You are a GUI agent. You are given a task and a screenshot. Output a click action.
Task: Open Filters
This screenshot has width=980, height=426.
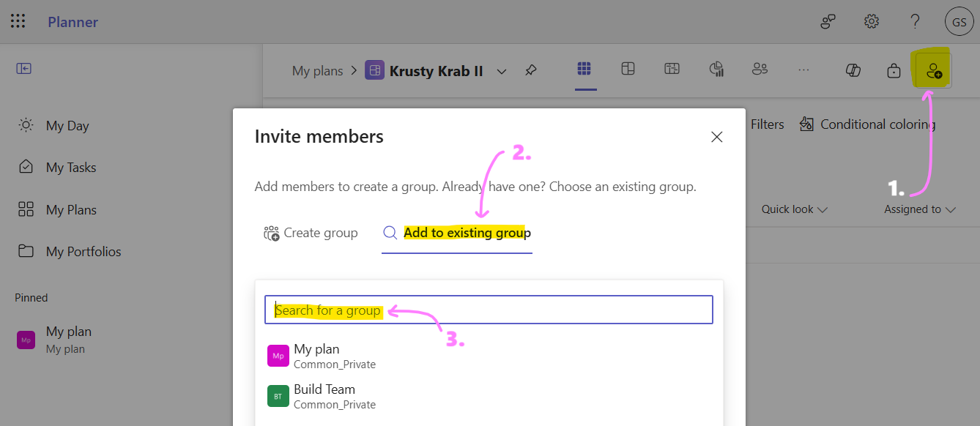767,124
